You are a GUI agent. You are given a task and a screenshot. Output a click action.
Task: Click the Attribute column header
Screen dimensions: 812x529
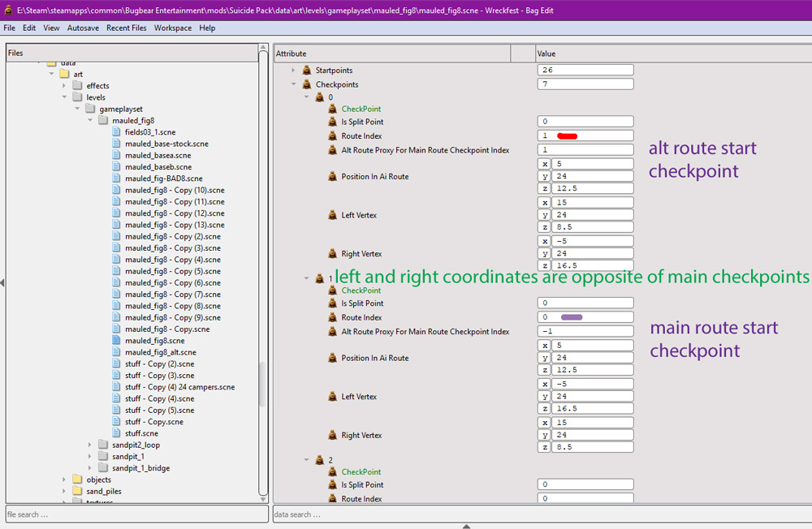392,54
